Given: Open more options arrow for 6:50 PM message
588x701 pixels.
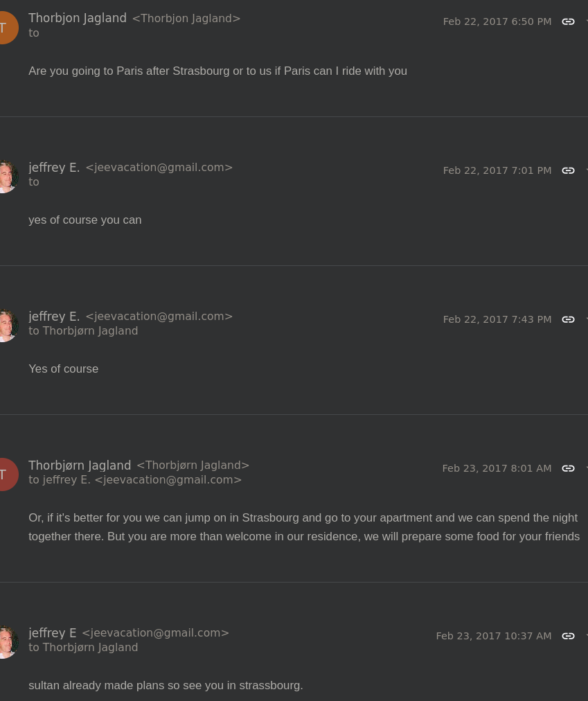Looking at the screenshot, I should click(x=585, y=21).
